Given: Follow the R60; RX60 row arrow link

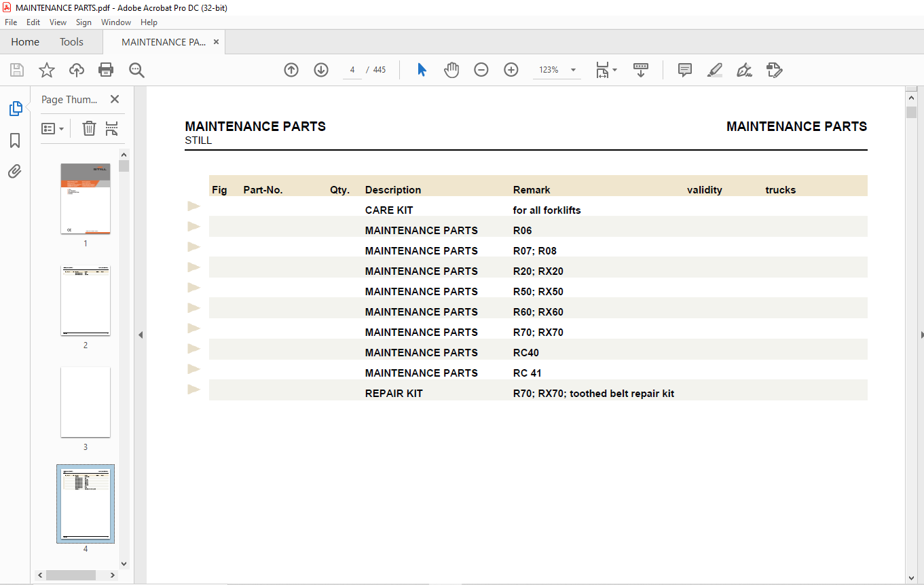Looking at the screenshot, I should (x=194, y=307).
